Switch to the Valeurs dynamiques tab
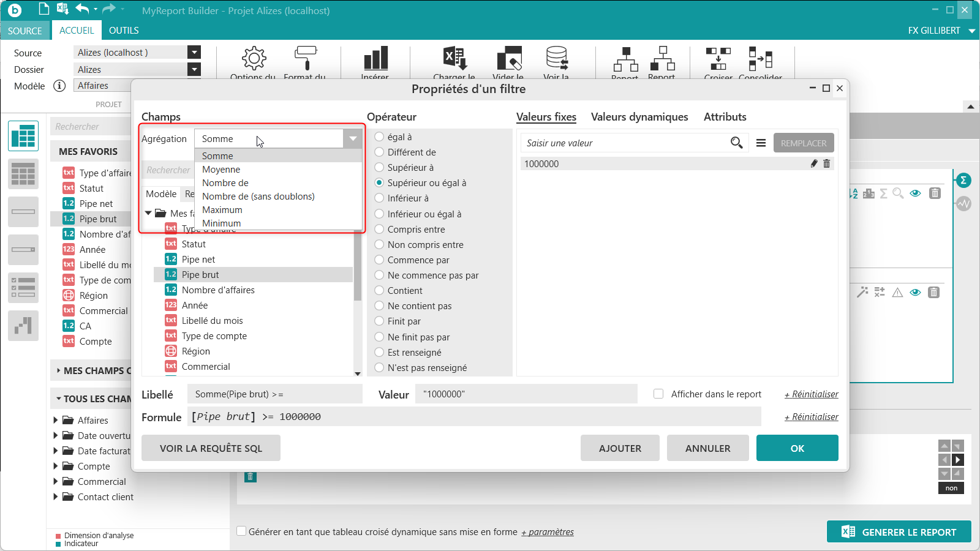The height and width of the screenshot is (551, 980). pos(639,117)
